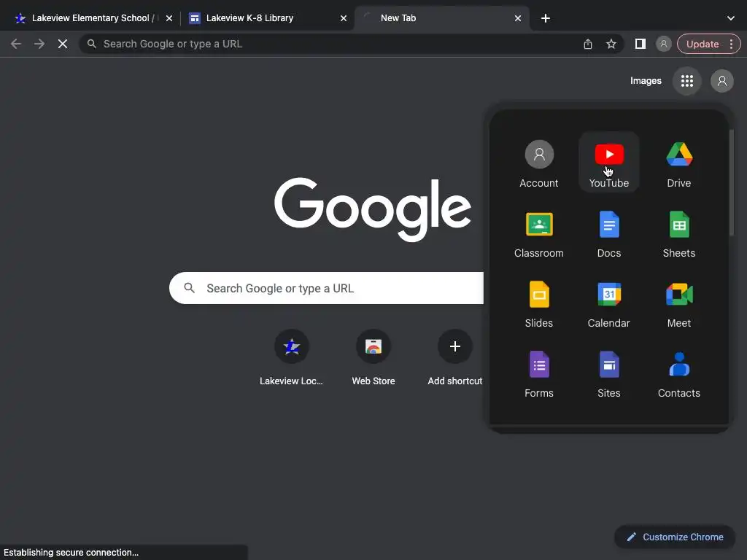Open Google Forms app
Image resolution: width=747 pixels, height=560 pixels.
click(539, 373)
